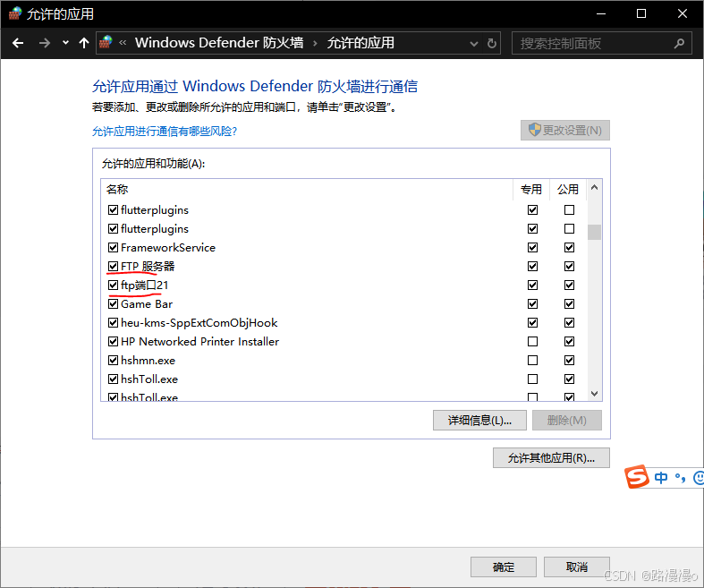Go forward with the right arrow
Viewport: 704px width, 588px height.
[x=44, y=43]
